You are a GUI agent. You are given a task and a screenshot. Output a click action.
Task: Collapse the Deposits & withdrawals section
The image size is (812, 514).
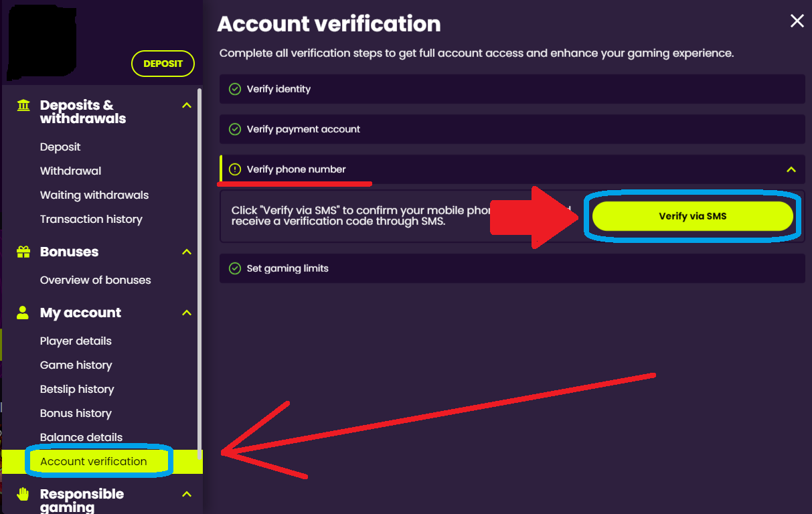pyautogui.click(x=187, y=106)
